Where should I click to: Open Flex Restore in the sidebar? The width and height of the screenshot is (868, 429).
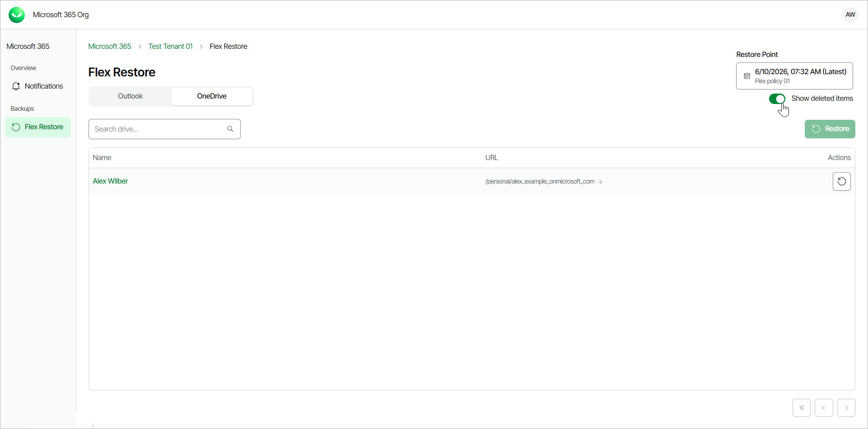click(x=38, y=127)
